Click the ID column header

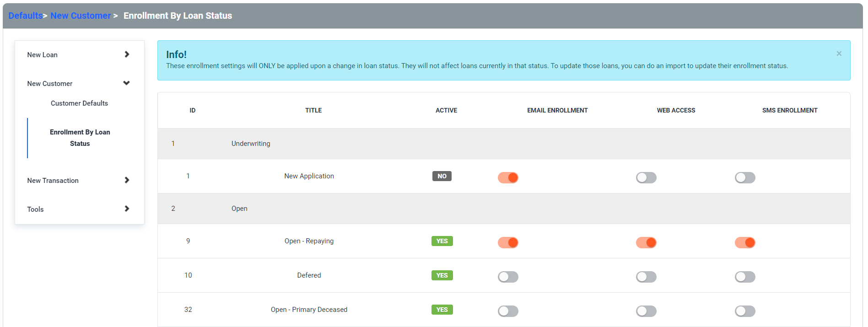click(x=193, y=110)
